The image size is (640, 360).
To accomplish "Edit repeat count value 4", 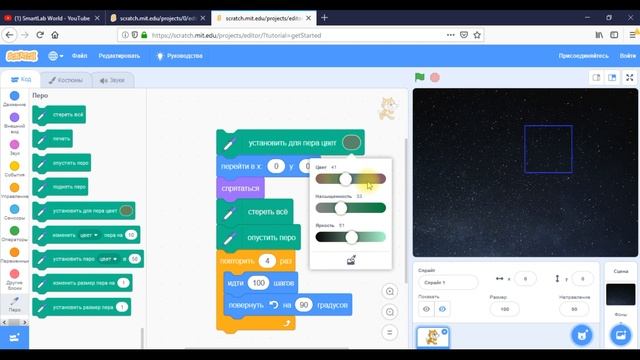I will point(267,261).
